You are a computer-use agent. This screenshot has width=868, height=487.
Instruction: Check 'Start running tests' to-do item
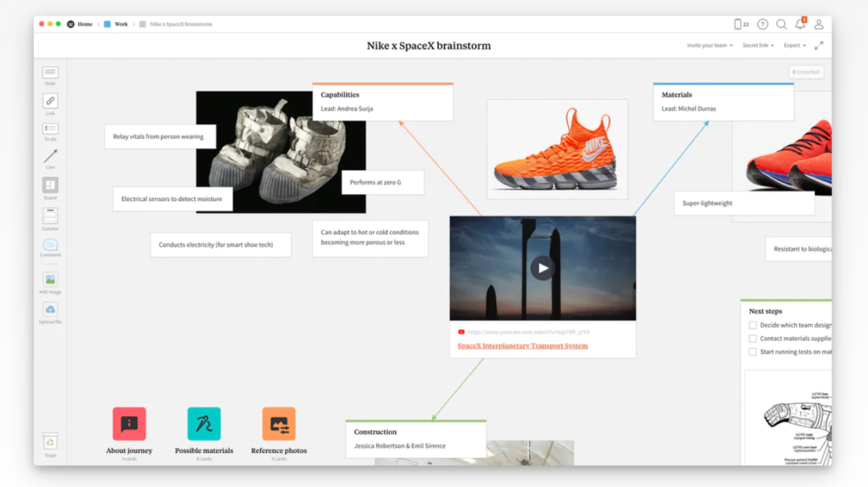coord(753,352)
